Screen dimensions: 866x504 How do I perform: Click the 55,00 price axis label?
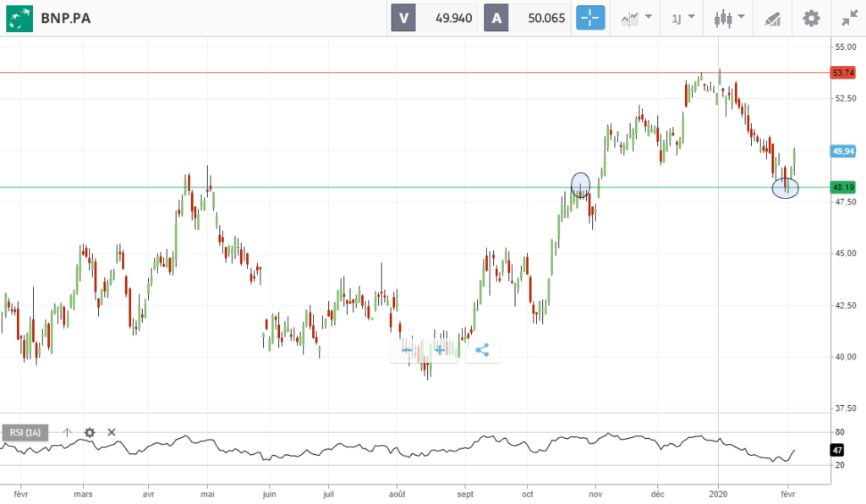click(x=846, y=47)
